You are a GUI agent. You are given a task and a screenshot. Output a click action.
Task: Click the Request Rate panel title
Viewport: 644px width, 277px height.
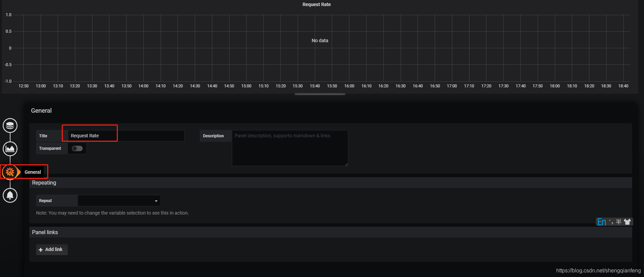[317, 4]
